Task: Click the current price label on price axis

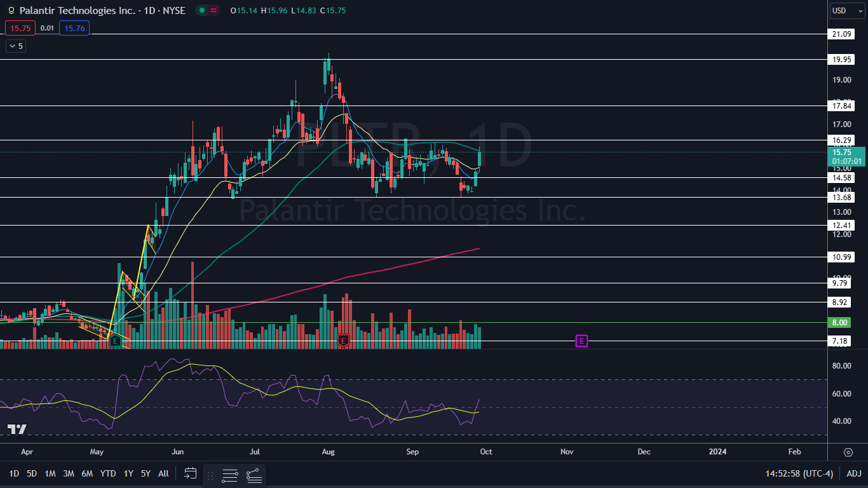Action: pos(846,156)
